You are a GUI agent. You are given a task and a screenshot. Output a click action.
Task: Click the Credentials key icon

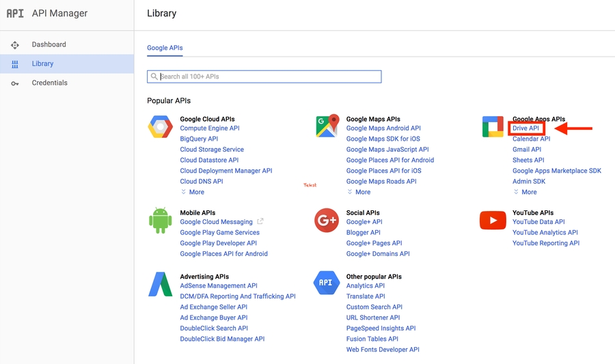coord(15,83)
